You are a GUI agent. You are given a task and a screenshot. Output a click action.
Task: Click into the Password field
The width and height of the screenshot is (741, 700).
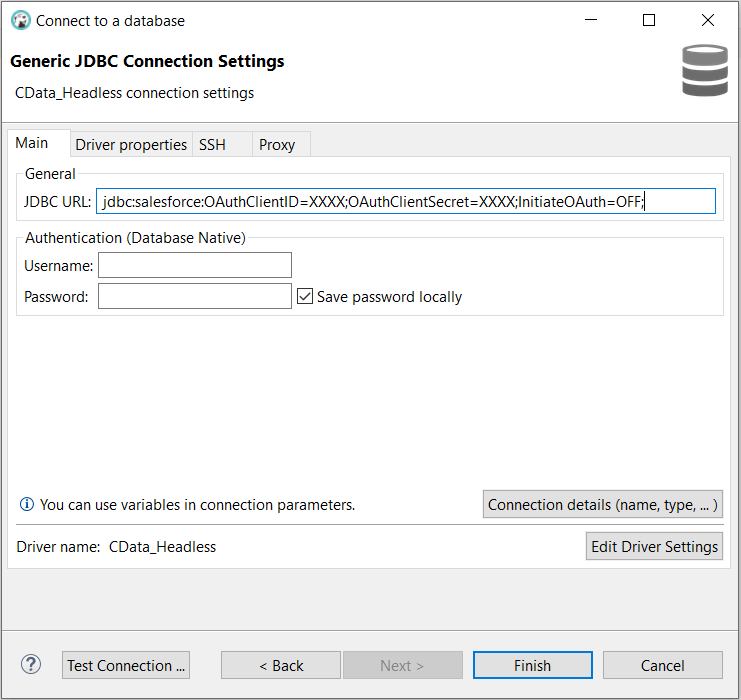pos(195,296)
